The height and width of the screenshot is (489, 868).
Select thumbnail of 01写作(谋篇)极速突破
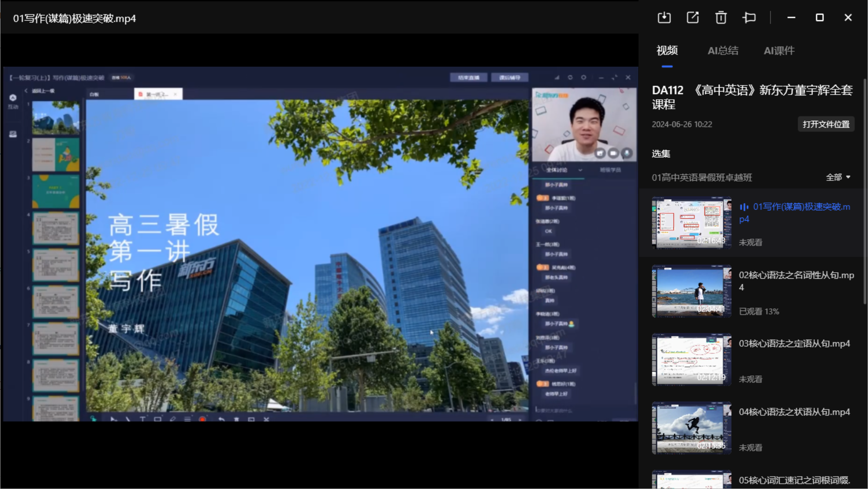pyautogui.click(x=691, y=222)
